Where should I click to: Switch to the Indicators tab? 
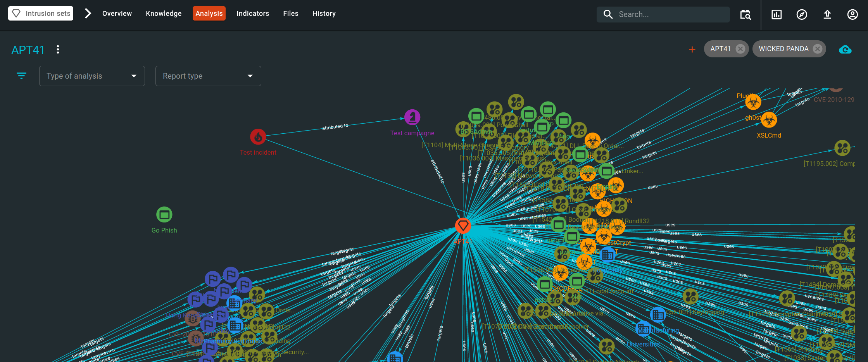[253, 13]
